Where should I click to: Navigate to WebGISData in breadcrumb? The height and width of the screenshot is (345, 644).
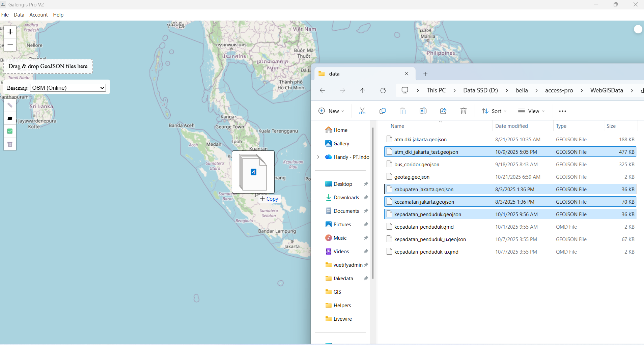[x=606, y=90]
